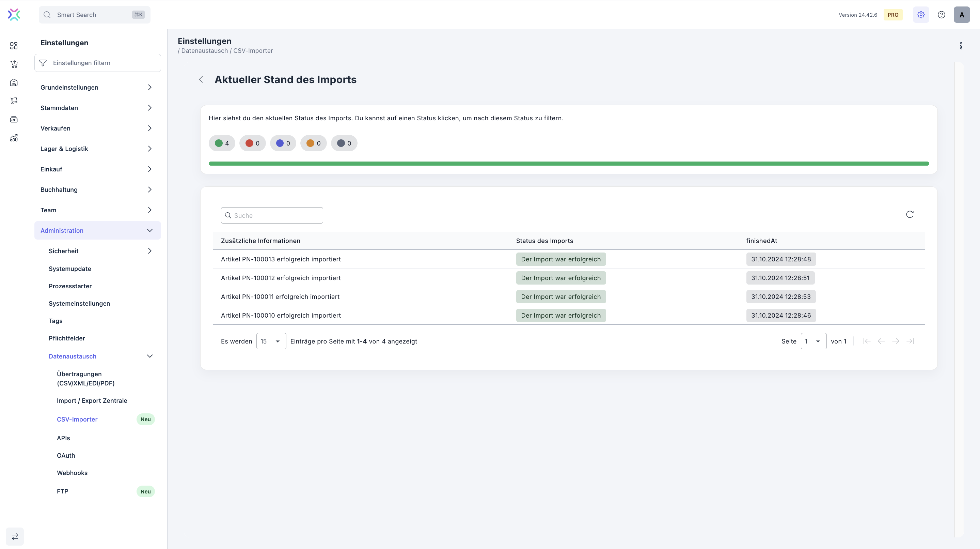Click the refresh icon above the table
980x549 pixels.
[910, 214]
